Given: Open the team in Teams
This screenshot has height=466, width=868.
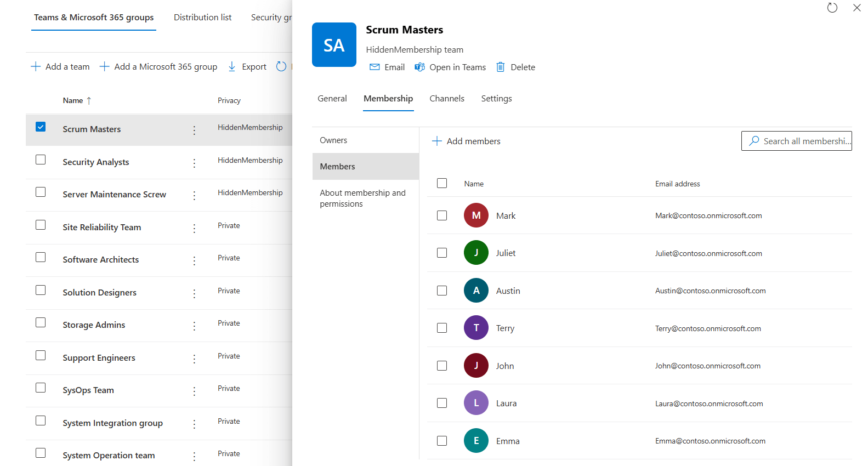Looking at the screenshot, I should (x=450, y=67).
